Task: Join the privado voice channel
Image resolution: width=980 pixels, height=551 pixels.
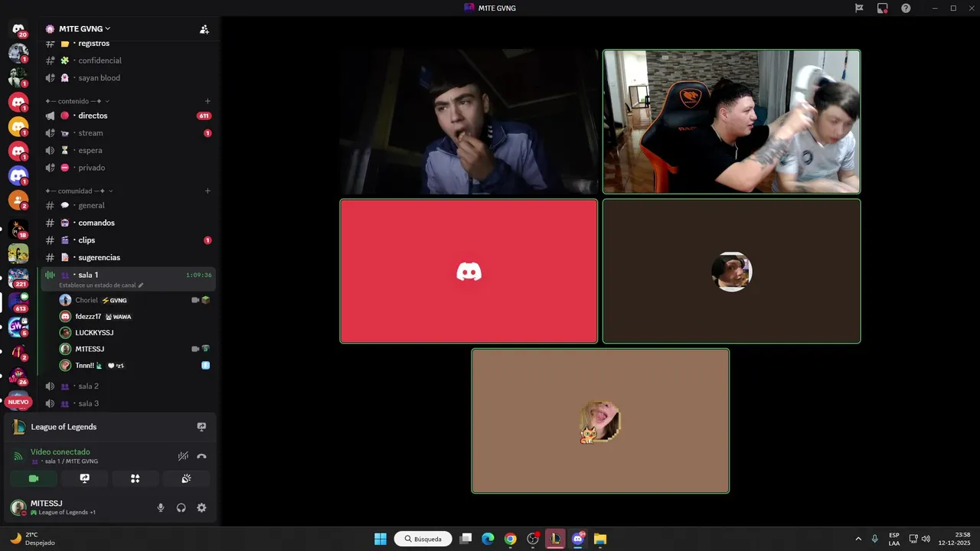Action: pos(128,168)
